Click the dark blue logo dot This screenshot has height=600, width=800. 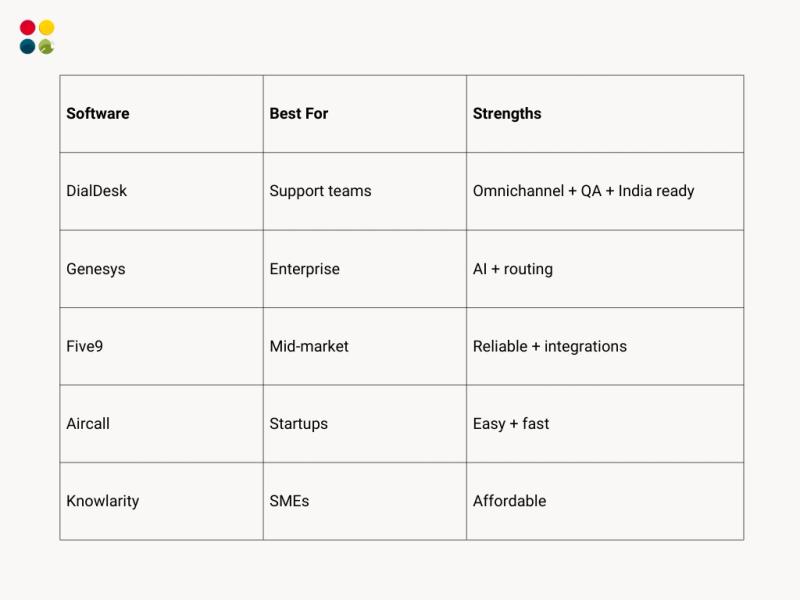28,46
